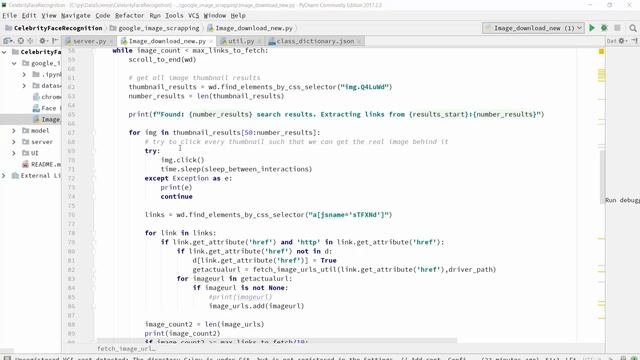Screen dimensions: 640x360
Task: Expand the server folder
Action: point(14,142)
